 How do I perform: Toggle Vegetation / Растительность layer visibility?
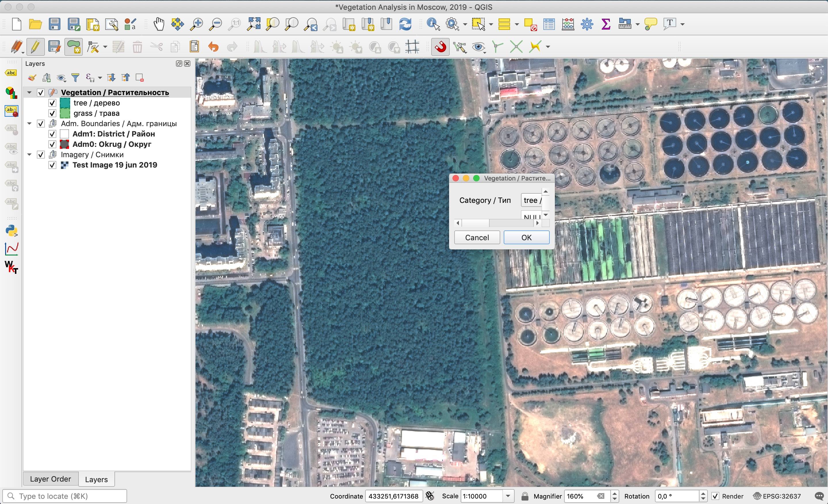(x=41, y=93)
